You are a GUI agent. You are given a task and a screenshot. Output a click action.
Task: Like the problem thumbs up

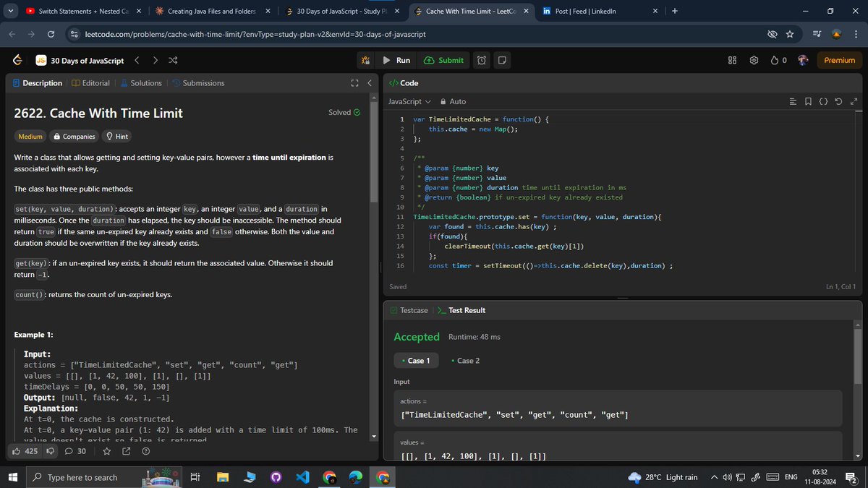pyautogui.click(x=25, y=452)
